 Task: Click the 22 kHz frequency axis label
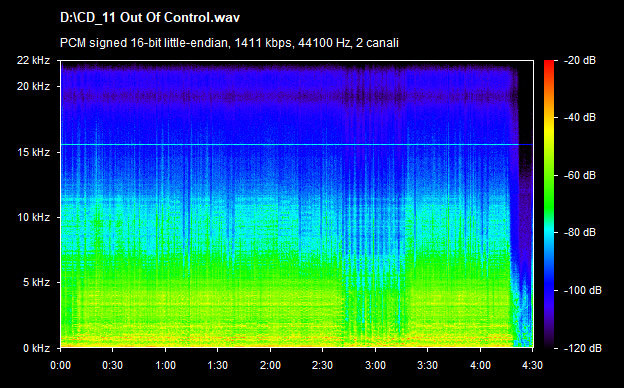pos(33,60)
